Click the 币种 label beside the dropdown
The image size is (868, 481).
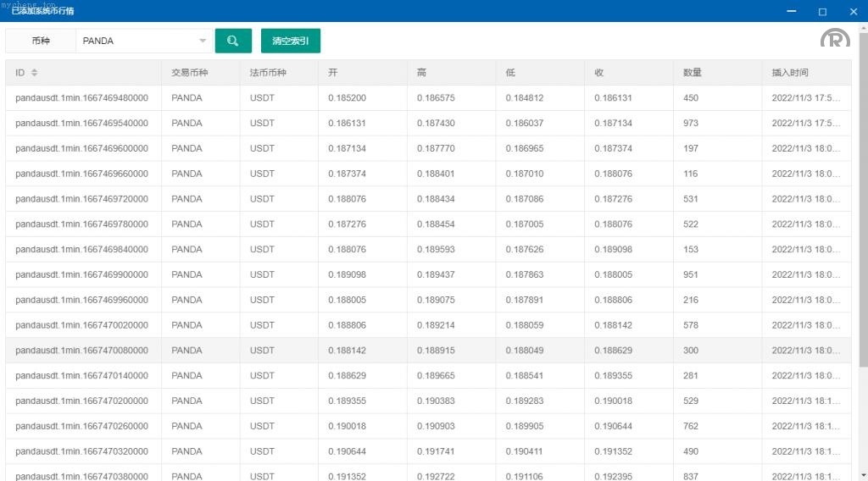[41, 41]
